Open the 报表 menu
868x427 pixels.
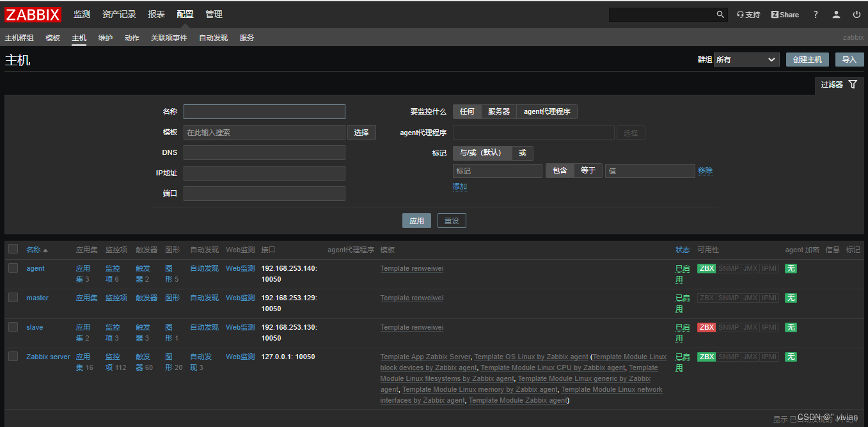(x=156, y=15)
